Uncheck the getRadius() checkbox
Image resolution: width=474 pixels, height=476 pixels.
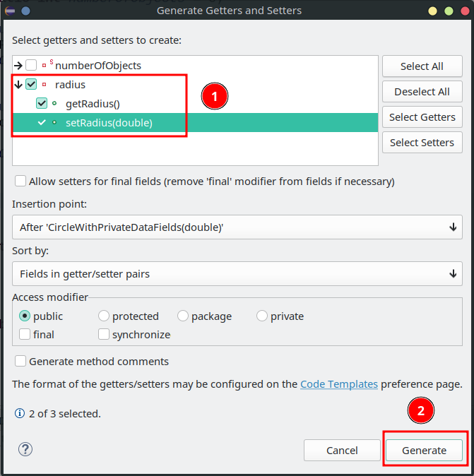point(42,103)
